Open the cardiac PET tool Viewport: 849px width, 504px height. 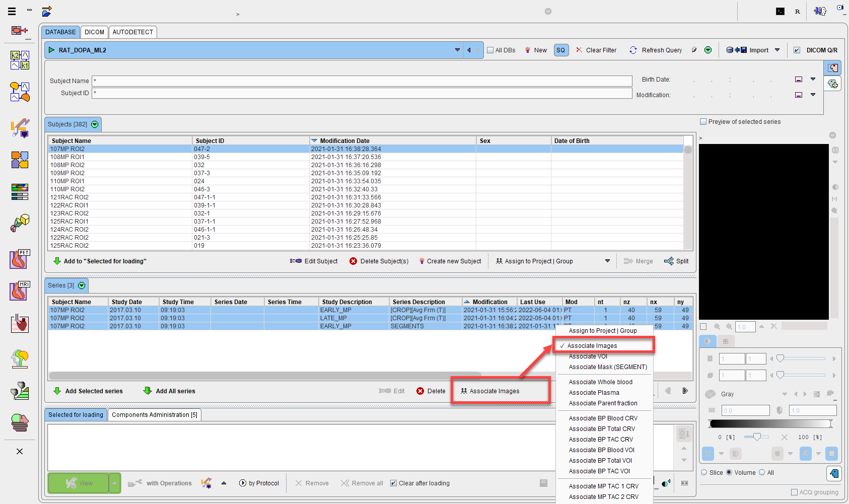[x=20, y=259]
